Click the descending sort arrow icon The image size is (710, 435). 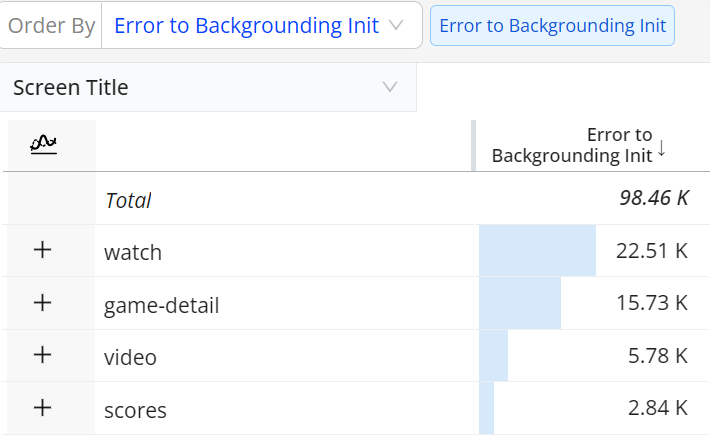click(661, 150)
